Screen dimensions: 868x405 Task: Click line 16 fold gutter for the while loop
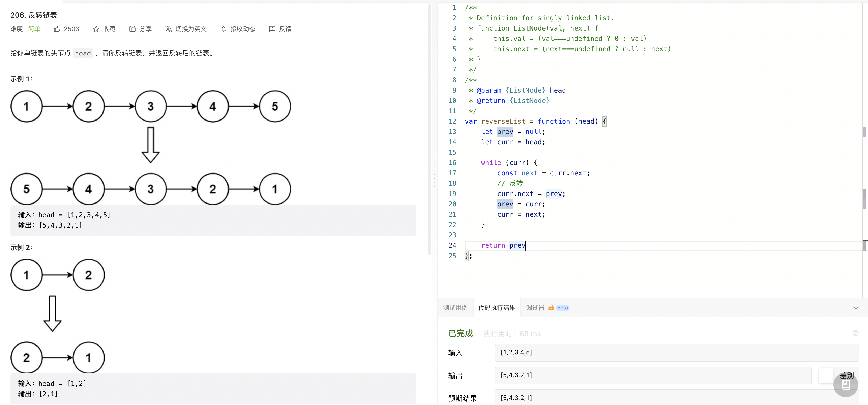(x=461, y=163)
